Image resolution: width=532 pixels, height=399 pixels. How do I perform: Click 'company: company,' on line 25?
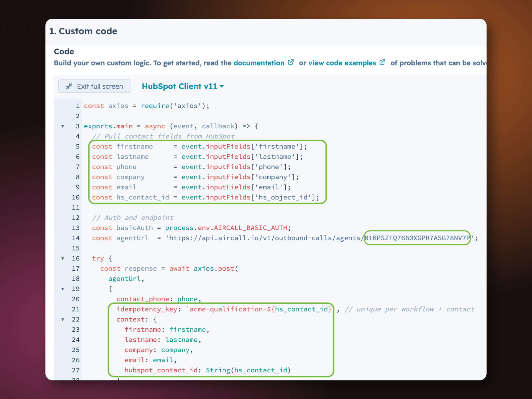pos(159,350)
